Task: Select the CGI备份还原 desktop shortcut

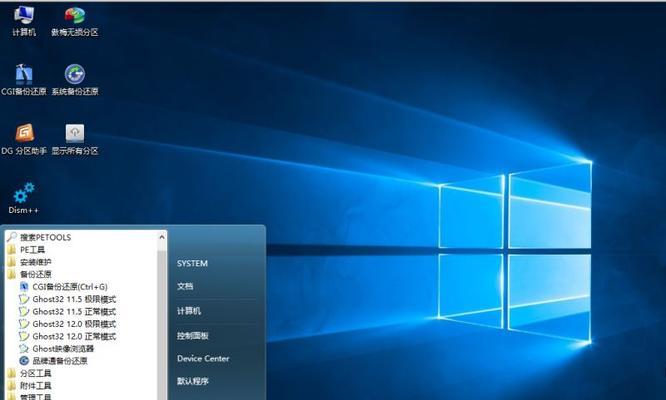Action: tap(24, 79)
